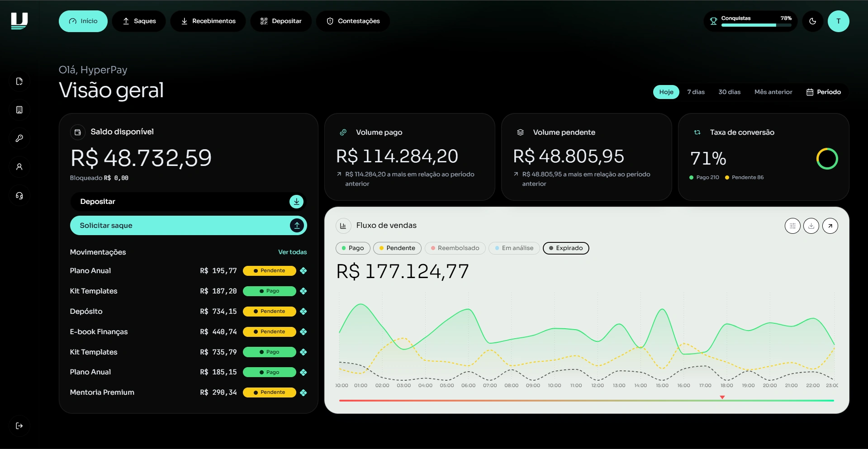Viewport: 868px width, 449px height.
Task: Click the Pix icon on the Kit Templates R$ 187,20 row
Action: (304, 291)
